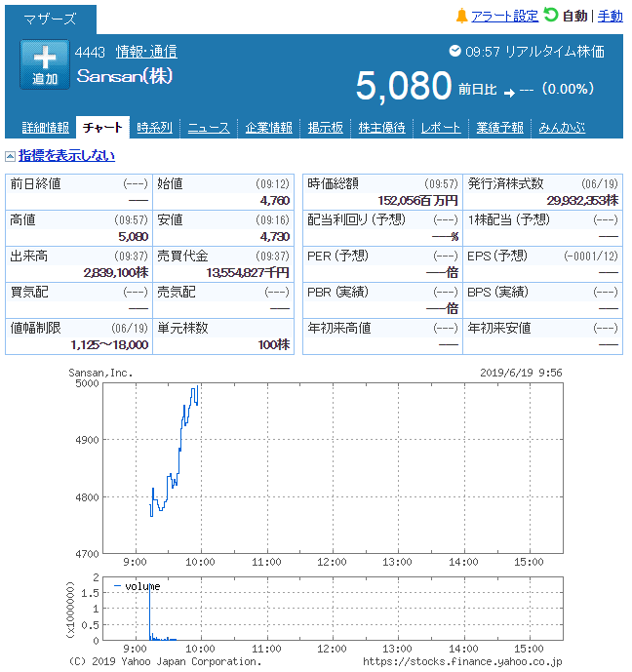Click the 売買代金 value 13,554,827千円

tap(248, 272)
